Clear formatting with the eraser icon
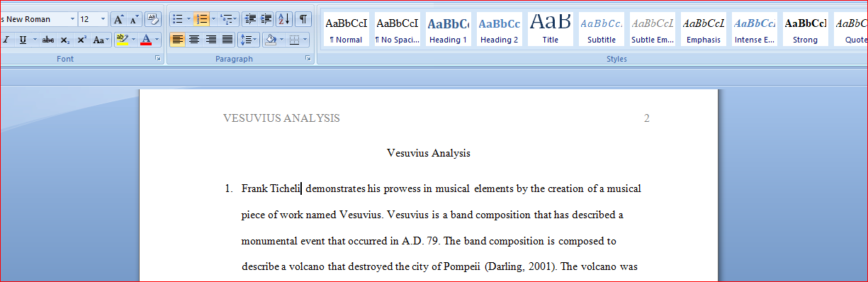This screenshot has width=868, height=282. (153, 19)
